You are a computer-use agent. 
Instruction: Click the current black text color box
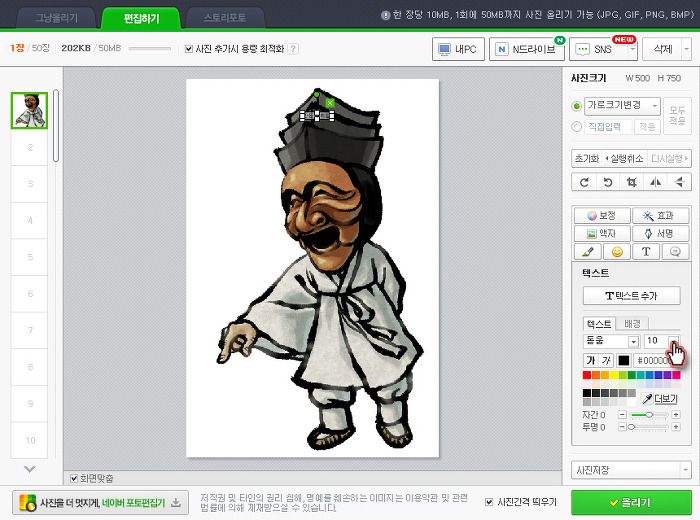click(624, 360)
